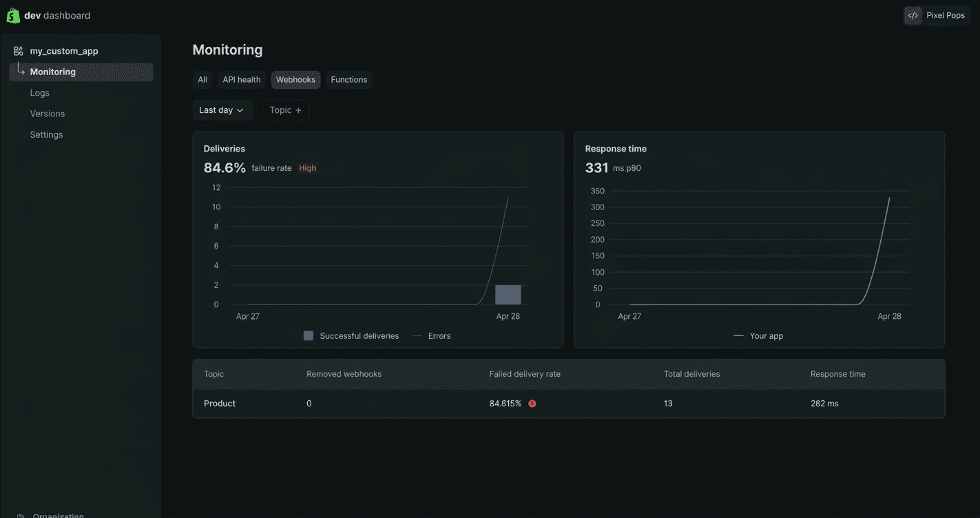Click the Product topic row
Viewport: 980px width, 518px height.
tap(569, 404)
